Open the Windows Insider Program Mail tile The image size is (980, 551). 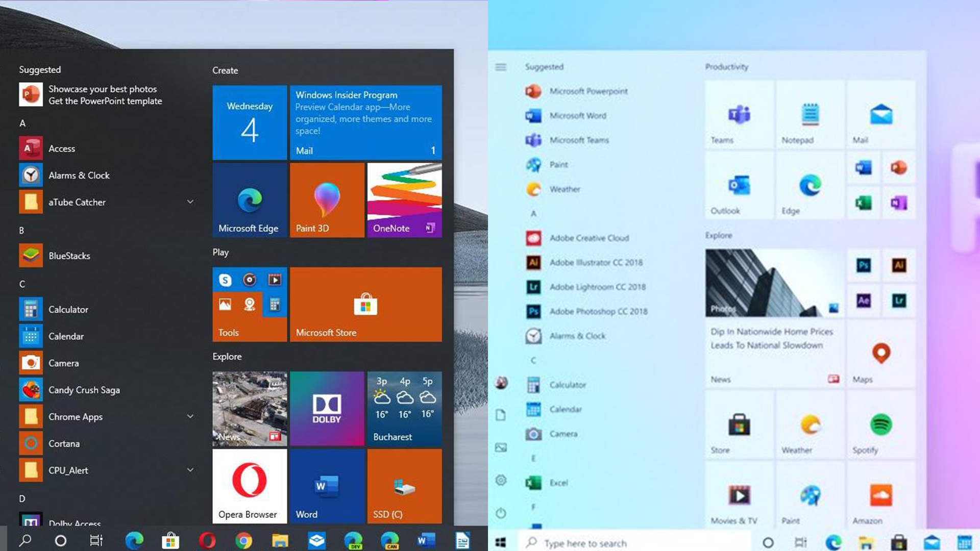pyautogui.click(x=366, y=122)
